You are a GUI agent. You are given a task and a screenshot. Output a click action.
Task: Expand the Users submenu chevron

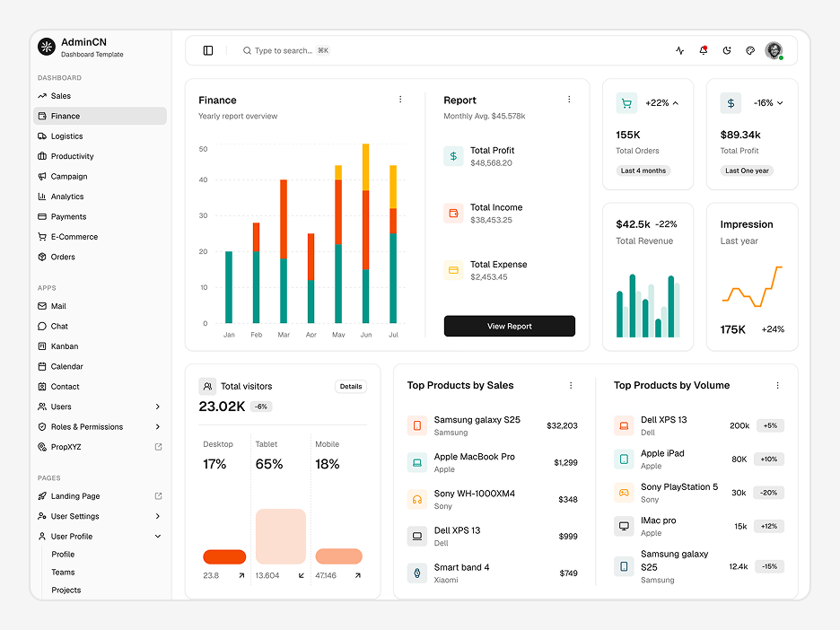[158, 407]
